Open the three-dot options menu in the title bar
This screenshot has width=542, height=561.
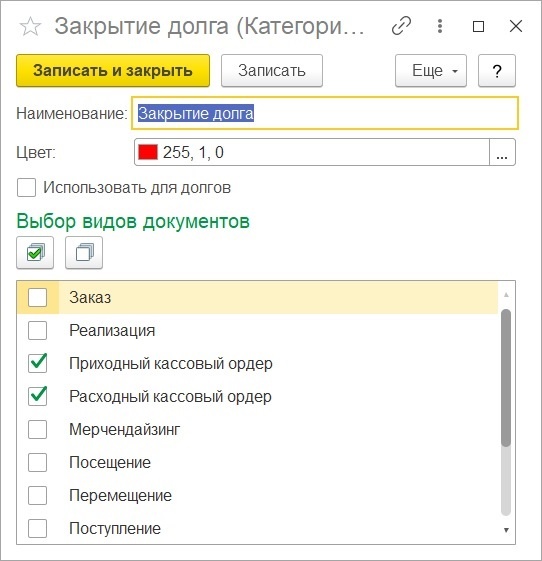(440, 26)
